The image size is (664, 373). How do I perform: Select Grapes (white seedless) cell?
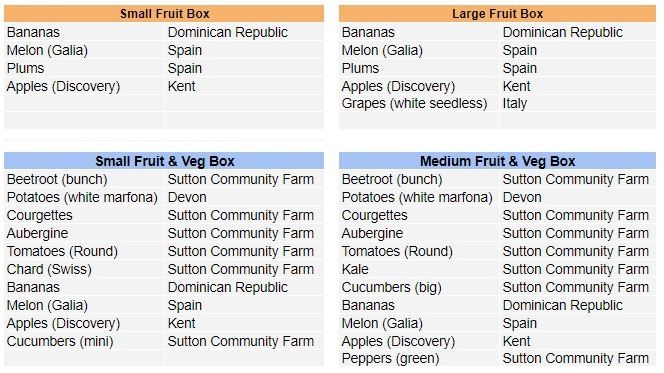pyautogui.click(x=418, y=103)
